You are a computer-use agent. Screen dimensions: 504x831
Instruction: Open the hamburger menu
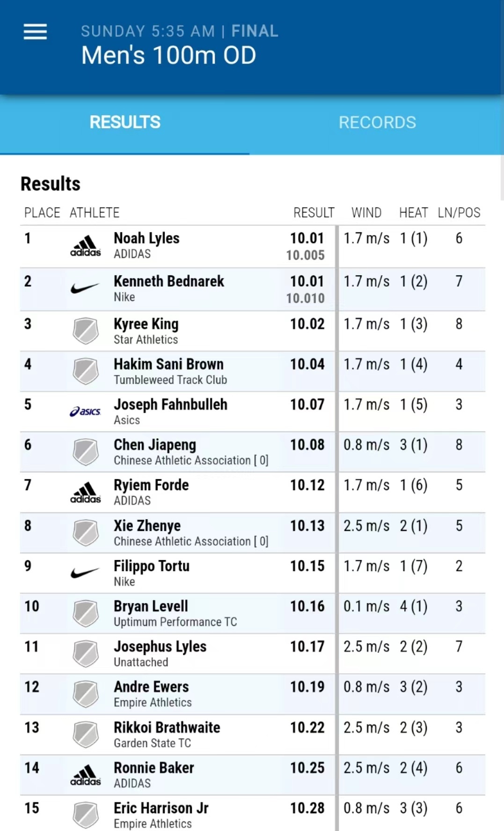point(35,32)
